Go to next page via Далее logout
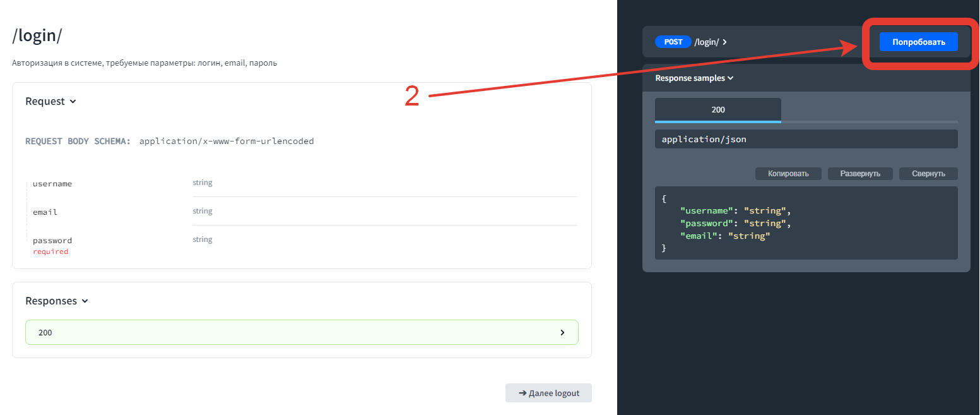 [x=548, y=393]
